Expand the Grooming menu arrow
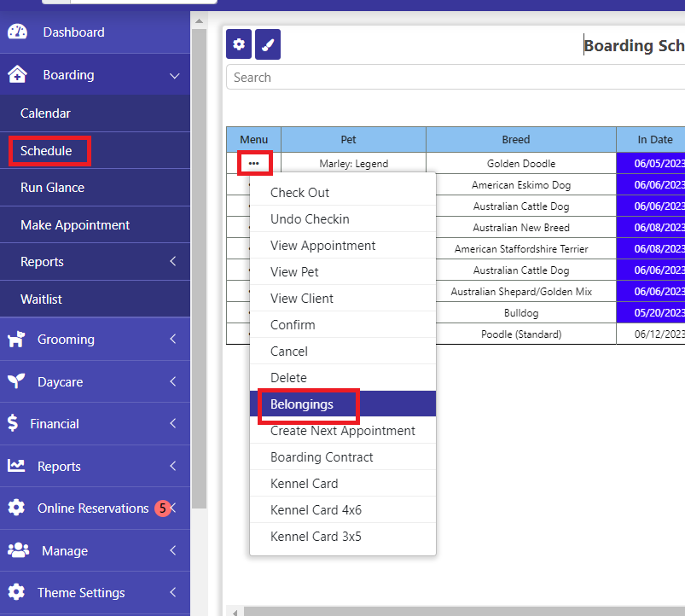Image resolution: width=685 pixels, height=616 pixels. [x=173, y=340]
